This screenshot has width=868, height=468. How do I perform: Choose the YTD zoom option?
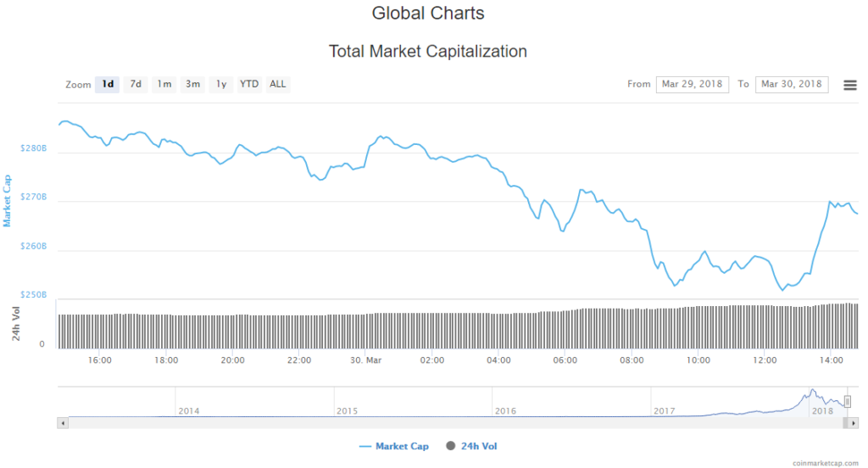click(249, 84)
